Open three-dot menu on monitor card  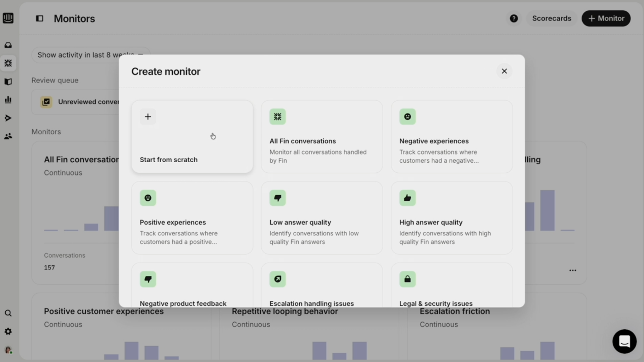click(x=573, y=270)
